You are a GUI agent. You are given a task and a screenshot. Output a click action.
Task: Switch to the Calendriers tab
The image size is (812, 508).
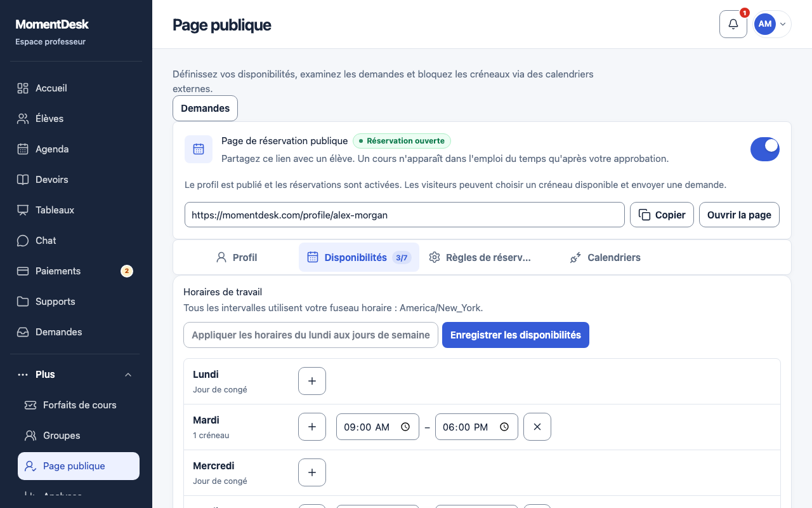click(605, 257)
